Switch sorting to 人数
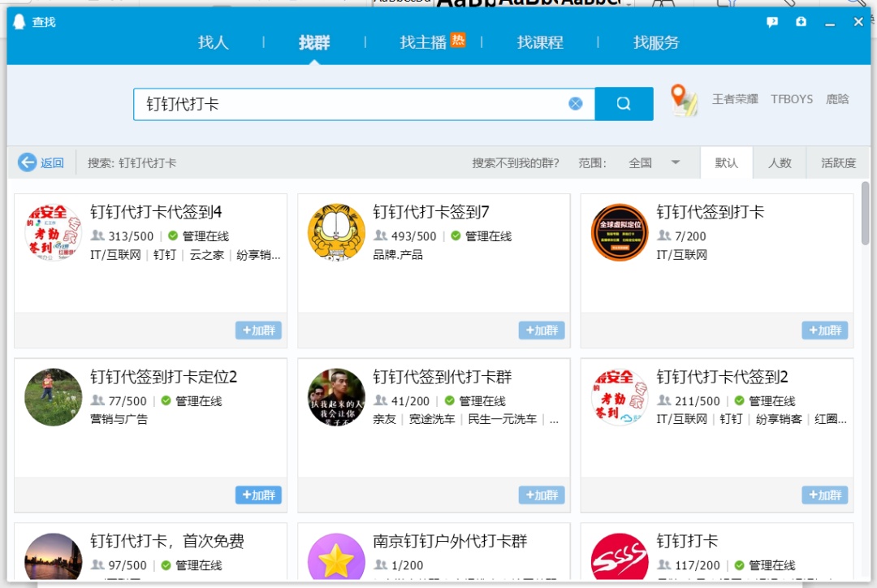This screenshot has width=877, height=588. pyautogui.click(x=780, y=162)
